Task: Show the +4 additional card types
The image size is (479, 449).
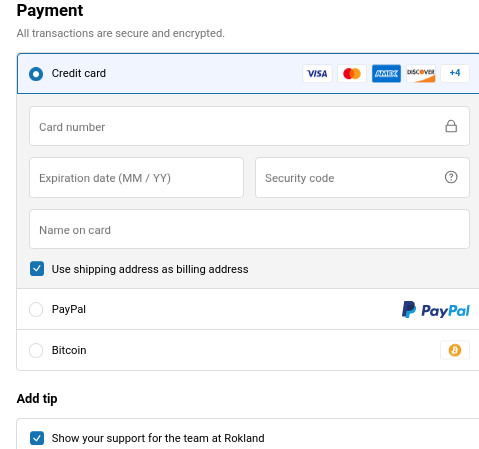Action: (x=455, y=73)
